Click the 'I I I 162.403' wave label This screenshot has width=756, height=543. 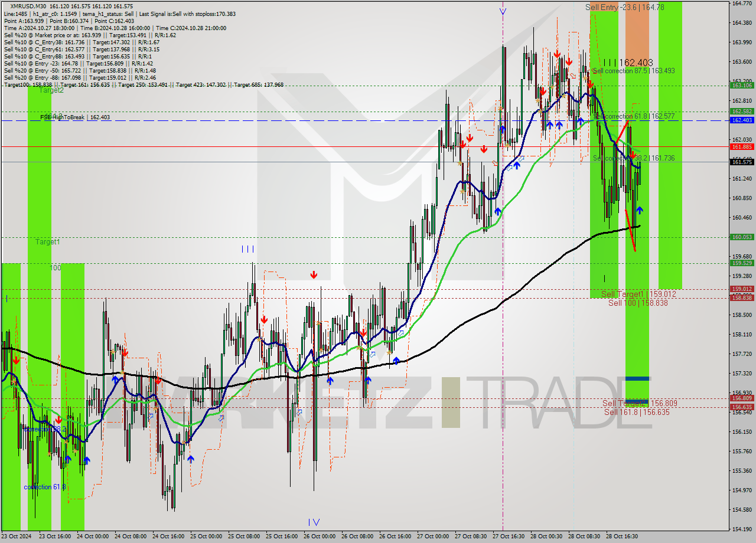tap(628, 63)
